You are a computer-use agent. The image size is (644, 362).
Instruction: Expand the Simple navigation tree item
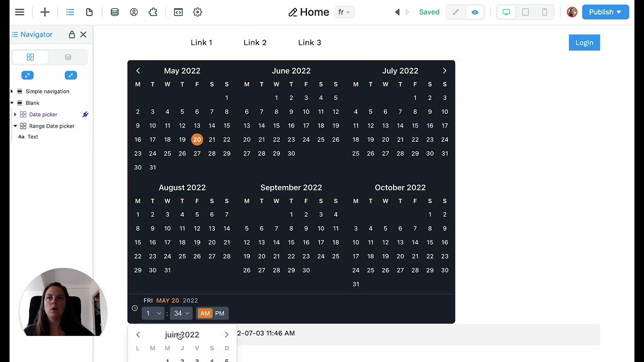(12, 92)
